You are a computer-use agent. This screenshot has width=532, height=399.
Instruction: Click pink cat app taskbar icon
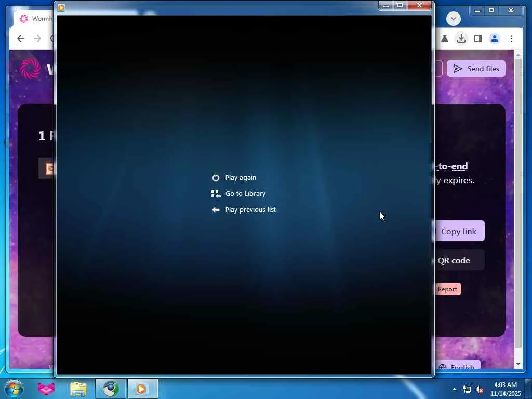(x=46, y=389)
